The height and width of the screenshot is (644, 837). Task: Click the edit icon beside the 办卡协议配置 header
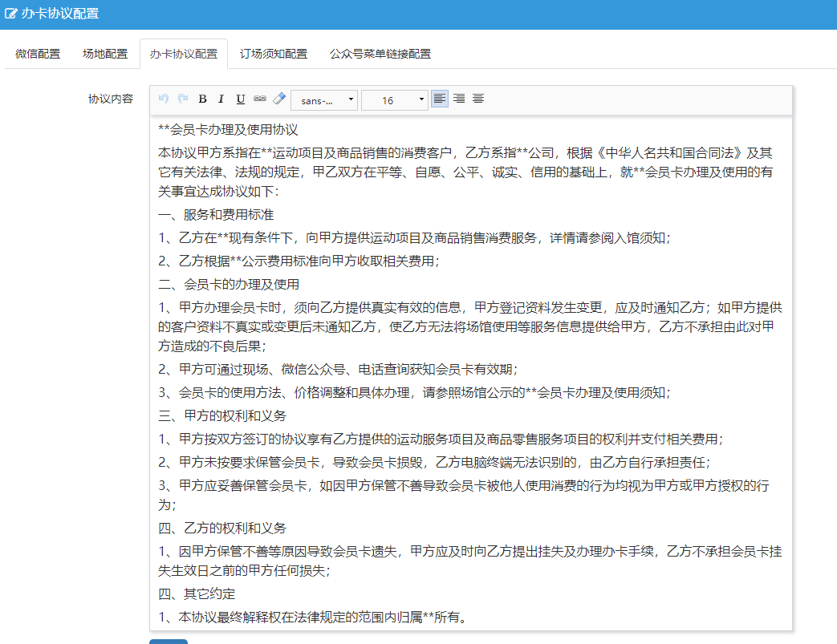10,14
